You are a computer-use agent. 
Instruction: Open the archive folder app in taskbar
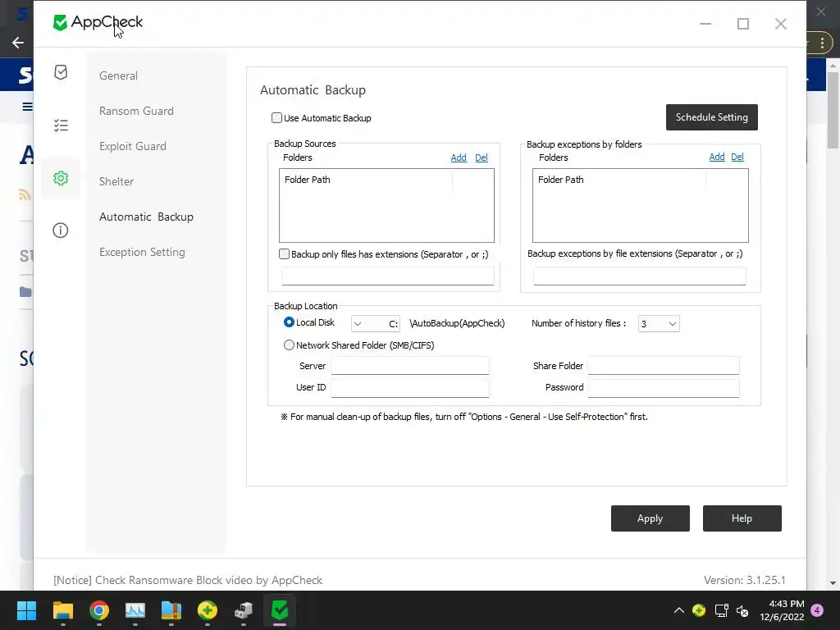tap(171, 610)
